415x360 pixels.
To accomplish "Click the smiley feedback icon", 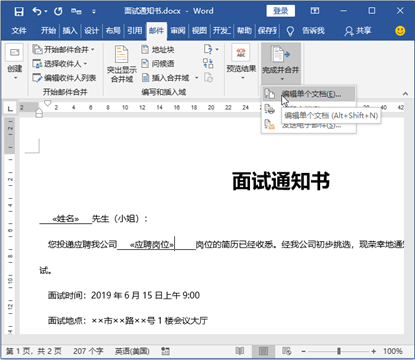I will (x=400, y=31).
